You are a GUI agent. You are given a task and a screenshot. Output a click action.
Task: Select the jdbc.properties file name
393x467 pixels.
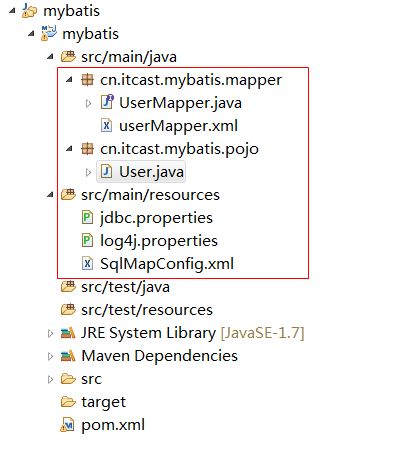coord(156,219)
